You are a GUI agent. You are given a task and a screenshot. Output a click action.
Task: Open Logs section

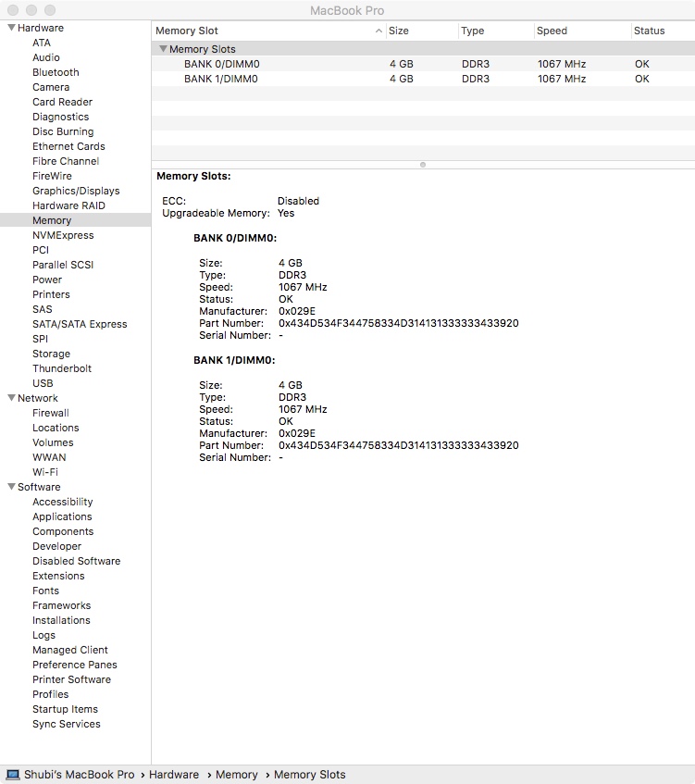(x=43, y=635)
